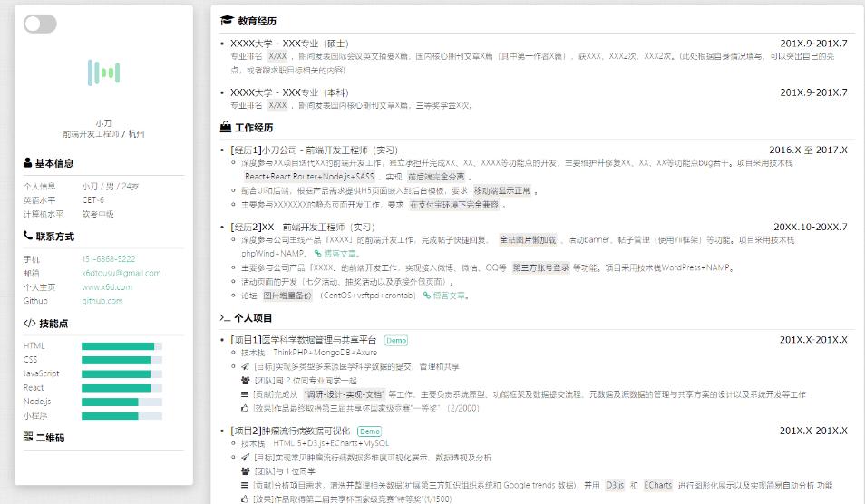865x504 pixels.
Task: Click XXXX大学 - XXX专业（本科）entry title
Action: pos(290,92)
